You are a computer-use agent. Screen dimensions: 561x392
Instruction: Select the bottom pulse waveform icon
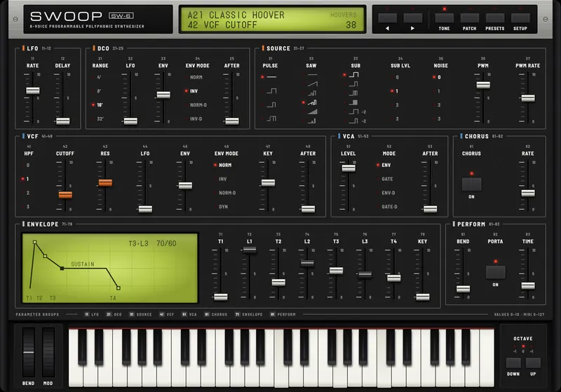271,119
